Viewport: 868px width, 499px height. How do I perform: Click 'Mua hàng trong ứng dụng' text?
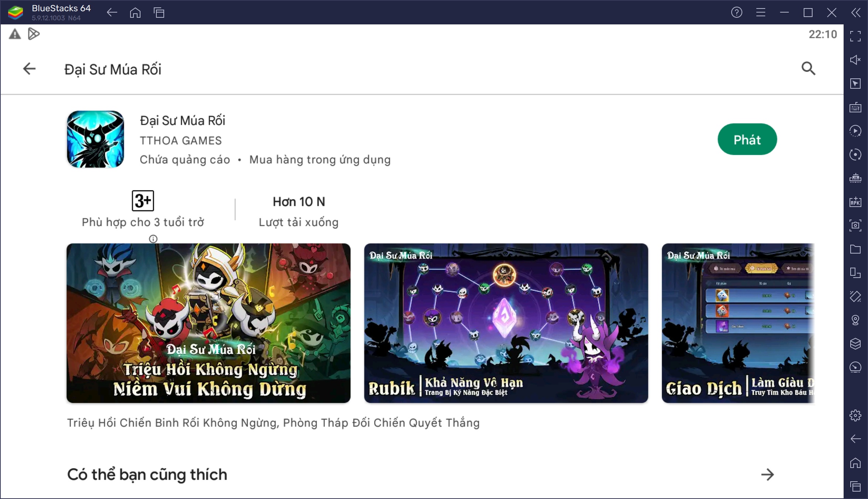tap(320, 160)
